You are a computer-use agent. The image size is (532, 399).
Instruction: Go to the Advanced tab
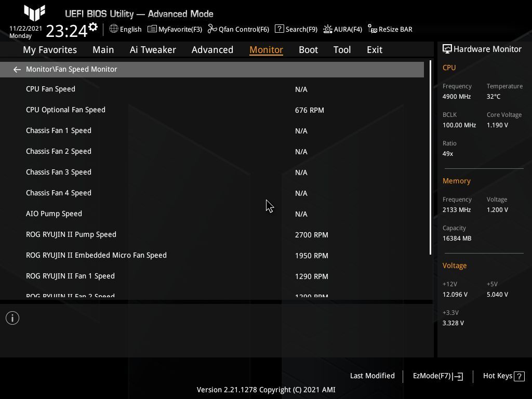(212, 49)
